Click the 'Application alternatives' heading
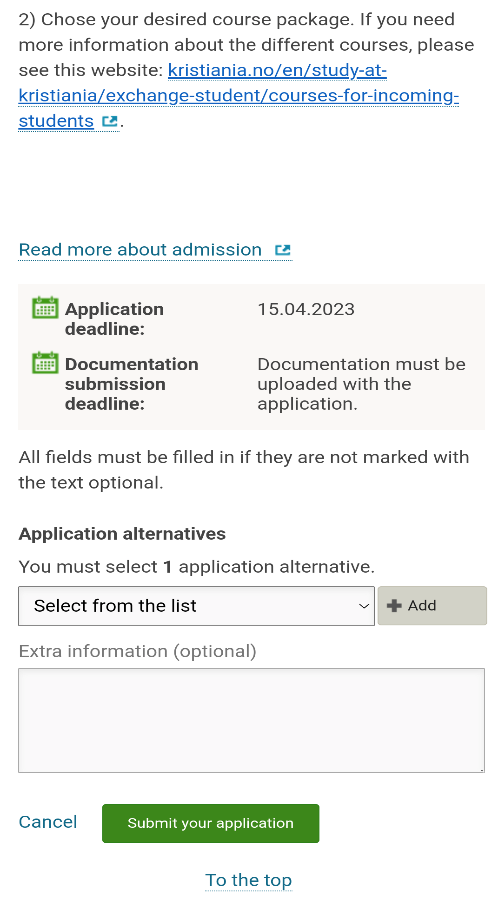 pos(122,534)
